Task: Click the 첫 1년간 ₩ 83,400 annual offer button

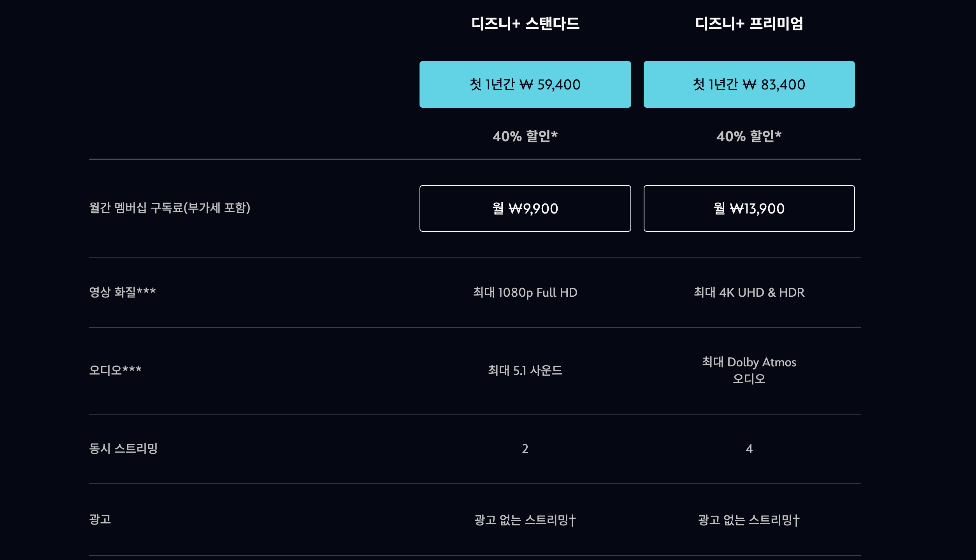Action: click(749, 84)
